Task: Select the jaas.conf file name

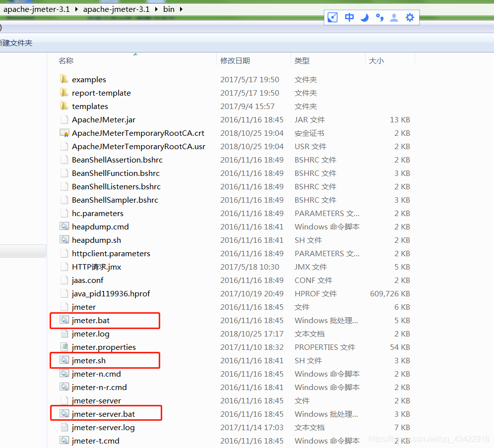Action: point(88,280)
